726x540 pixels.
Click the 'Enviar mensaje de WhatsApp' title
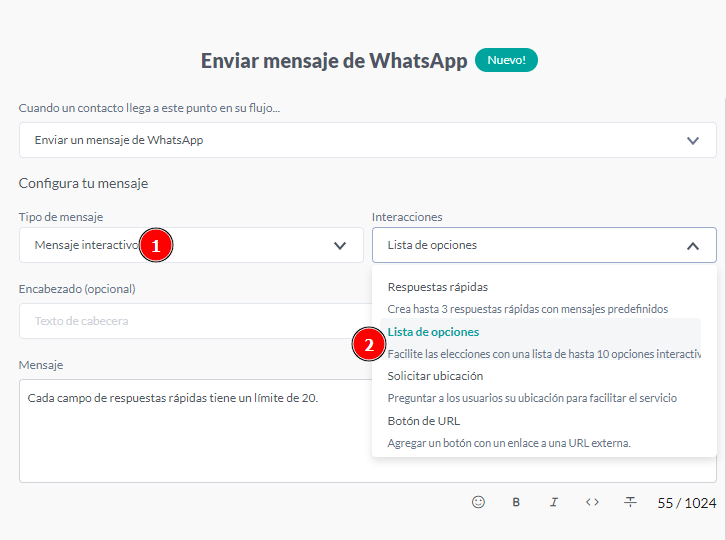point(334,60)
